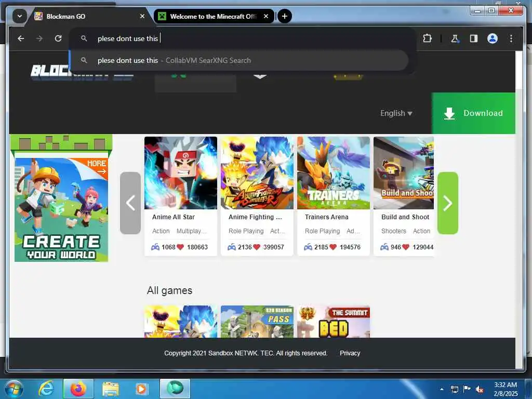The height and width of the screenshot is (399, 532).
Task: Close the Minecraft tab
Action: coord(267,16)
